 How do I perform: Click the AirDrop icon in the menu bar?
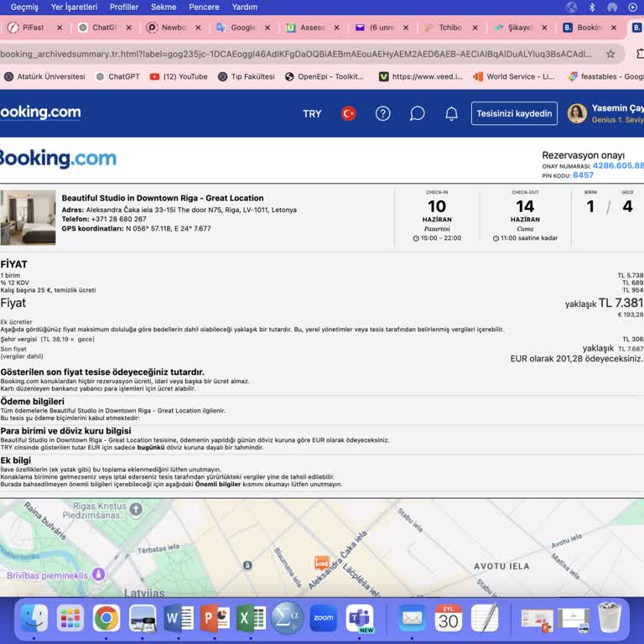612,7
